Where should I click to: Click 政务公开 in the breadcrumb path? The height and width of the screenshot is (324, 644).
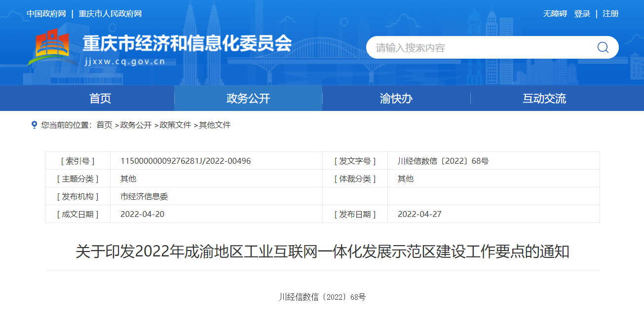coord(136,125)
